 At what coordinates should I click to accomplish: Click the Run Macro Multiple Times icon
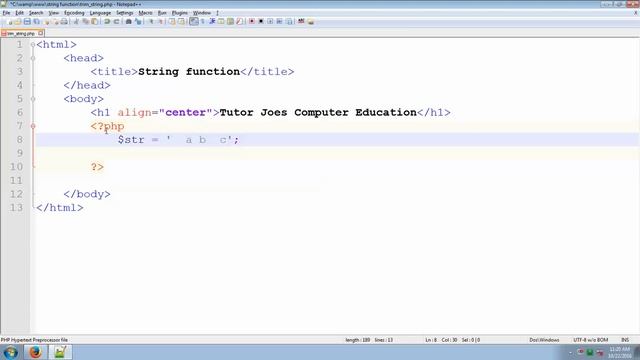click(x=280, y=21)
